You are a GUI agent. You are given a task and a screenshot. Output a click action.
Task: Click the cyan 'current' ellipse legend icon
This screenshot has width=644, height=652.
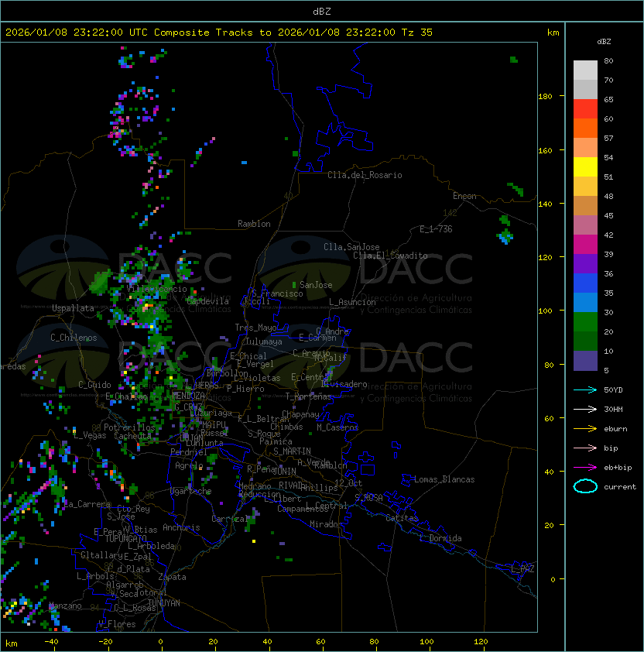pyautogui.click(x=585, y=486)
